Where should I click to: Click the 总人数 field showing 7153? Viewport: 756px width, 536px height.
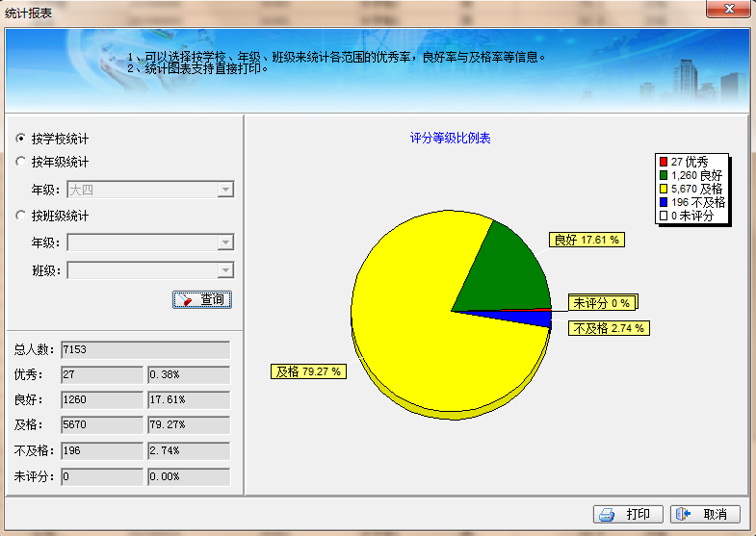(145, 349)
